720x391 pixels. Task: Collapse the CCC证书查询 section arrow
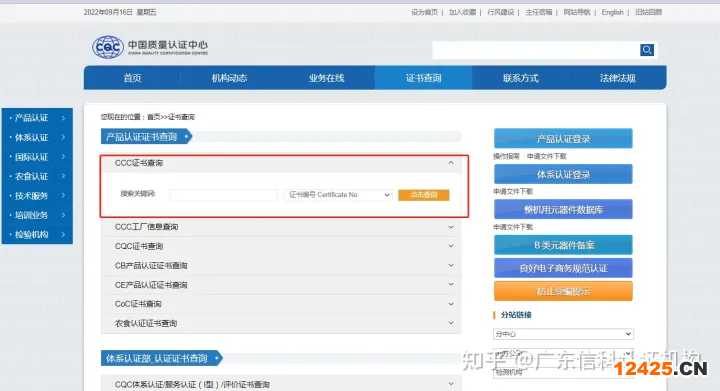click(x=451, y=162)
